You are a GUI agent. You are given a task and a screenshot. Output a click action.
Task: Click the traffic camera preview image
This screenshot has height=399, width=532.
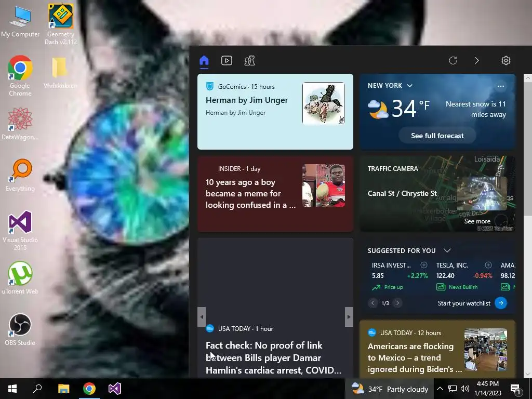click(x=482, y=194)
